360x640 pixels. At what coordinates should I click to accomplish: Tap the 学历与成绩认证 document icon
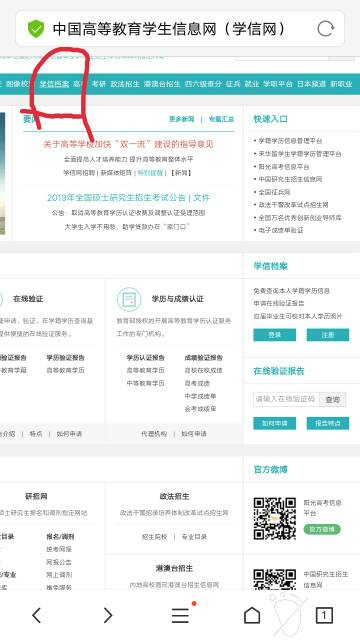129,299
